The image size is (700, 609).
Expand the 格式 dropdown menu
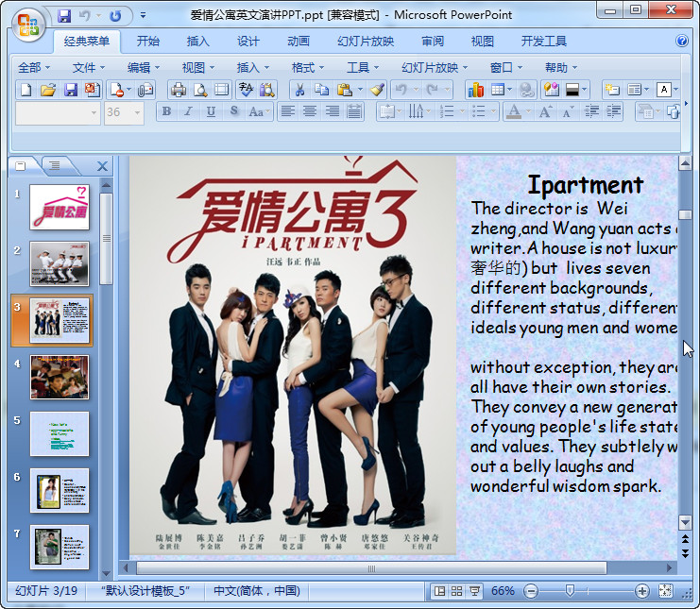[x=308, y=68]
